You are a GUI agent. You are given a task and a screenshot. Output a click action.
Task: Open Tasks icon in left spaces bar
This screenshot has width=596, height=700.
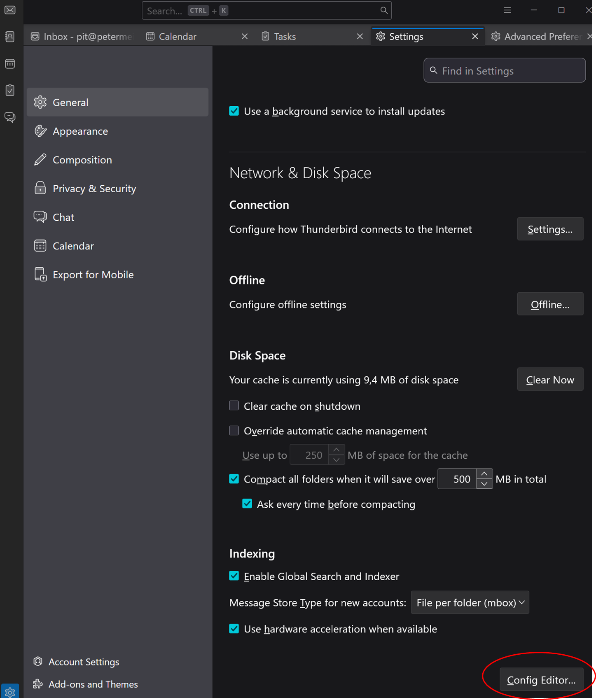[x=10, y=90]
